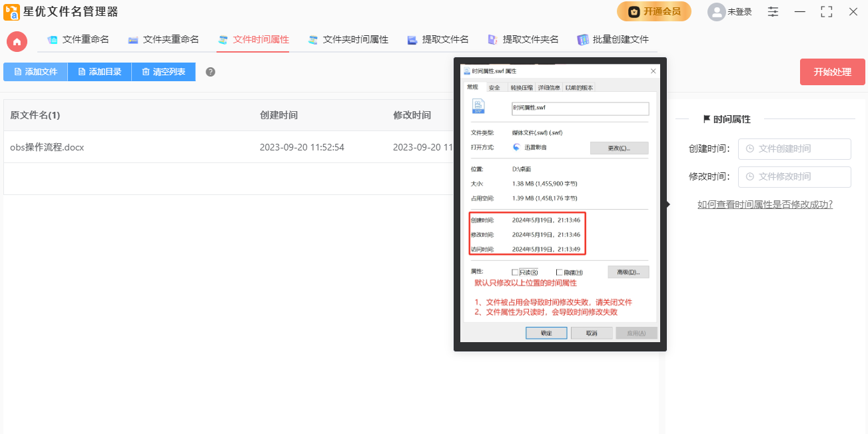Open the settings sliders icon in title bar

pos(773,12)
